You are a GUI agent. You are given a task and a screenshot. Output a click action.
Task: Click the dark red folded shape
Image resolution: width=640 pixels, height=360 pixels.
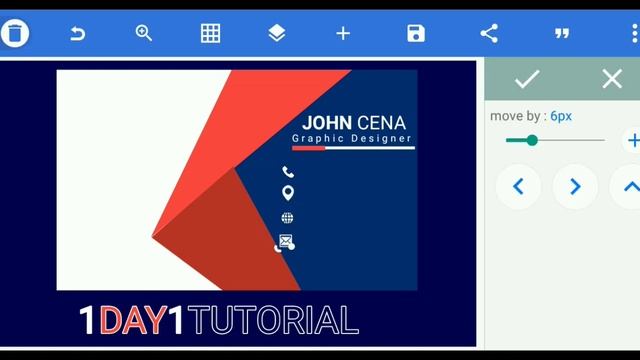[x=229, y=237]
